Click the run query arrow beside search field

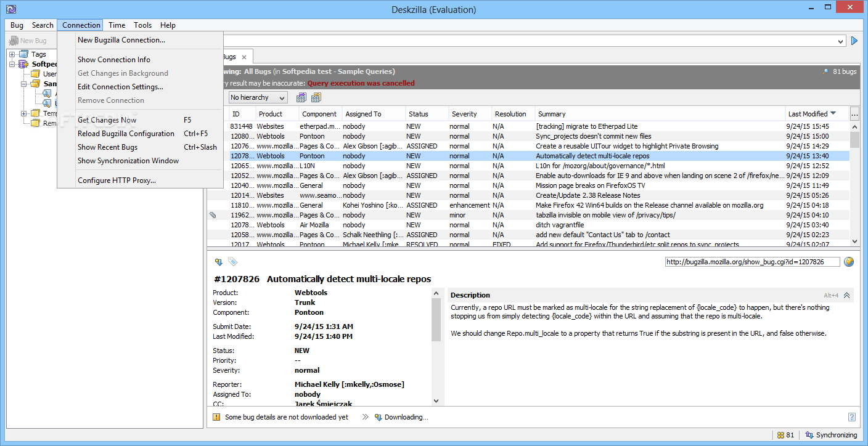tap(854, 41)
